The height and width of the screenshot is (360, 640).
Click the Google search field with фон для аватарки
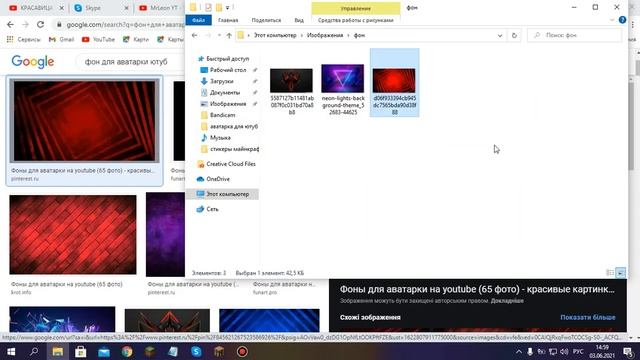pyautogui.click(x=130, y=62)
